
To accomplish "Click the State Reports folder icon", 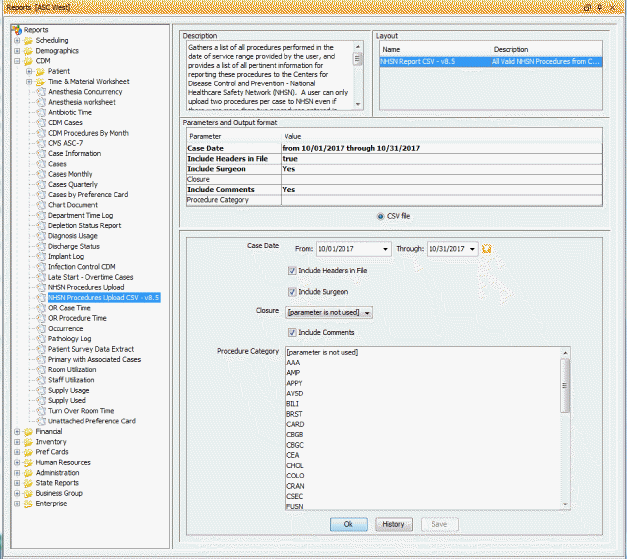I will tap(28, 483).
